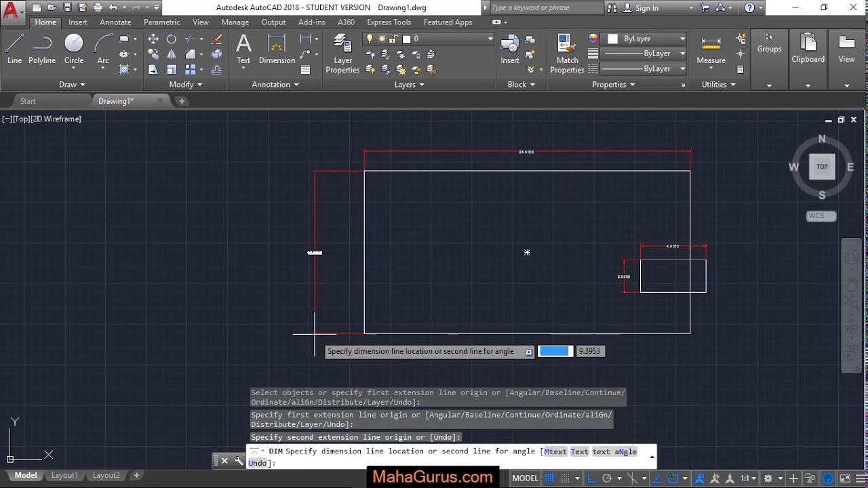Screen dimensions: 868x488
Task: Open Quick Calculator in Utilities panel
Action: pos(740,69)
